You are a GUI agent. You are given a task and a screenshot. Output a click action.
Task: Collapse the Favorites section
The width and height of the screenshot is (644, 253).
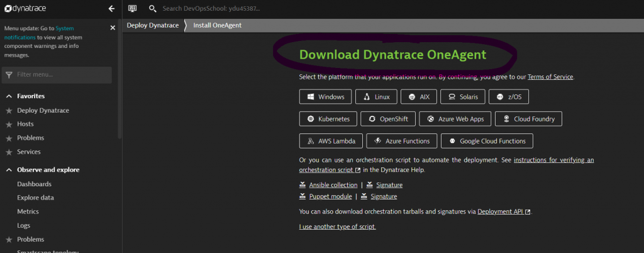coord(9,96)
